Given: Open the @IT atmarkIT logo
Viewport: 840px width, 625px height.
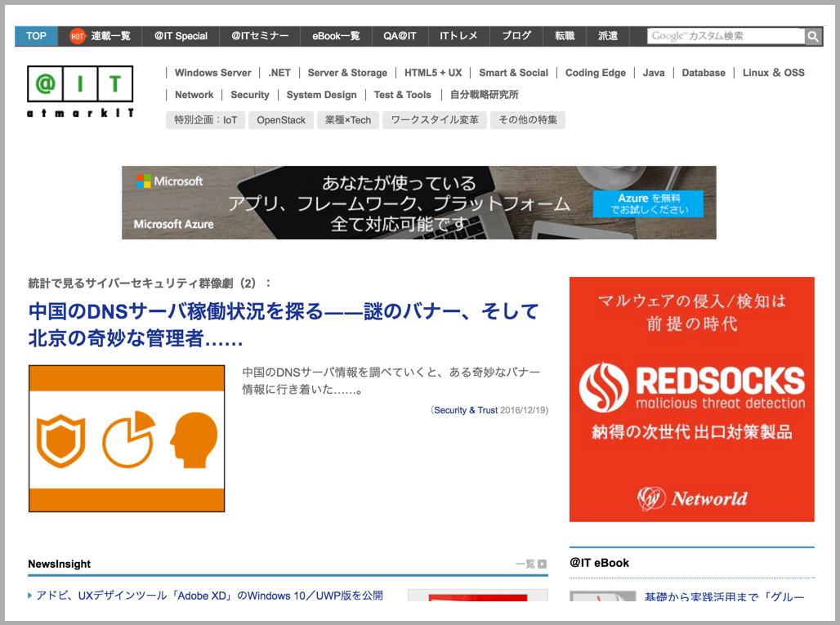Looking at the screenshot, I should (80, 92).
